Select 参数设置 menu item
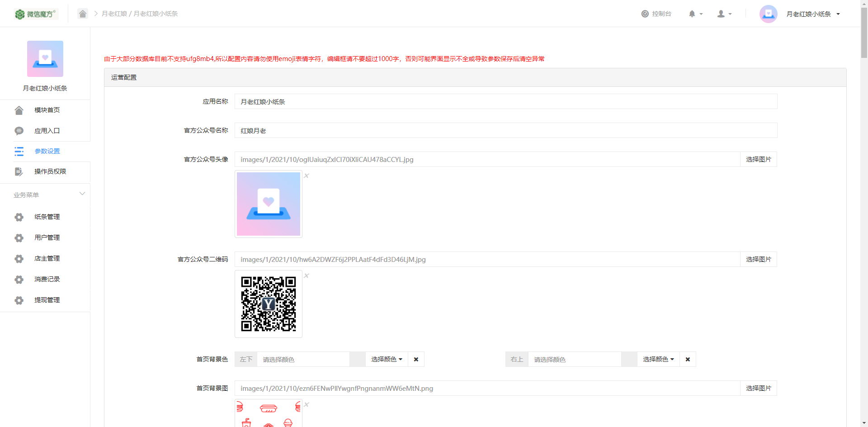Screen dimensions: 868x427 pos(47,152)
